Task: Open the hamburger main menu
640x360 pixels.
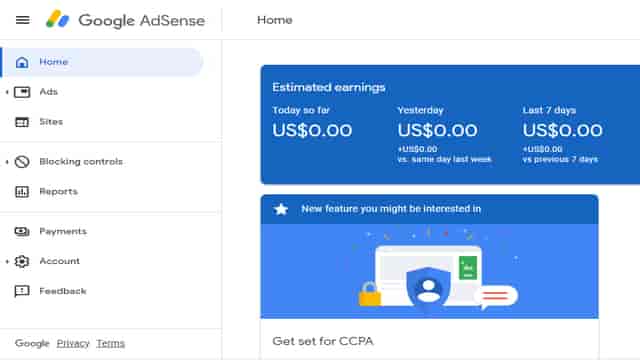Action: (22, 20)
